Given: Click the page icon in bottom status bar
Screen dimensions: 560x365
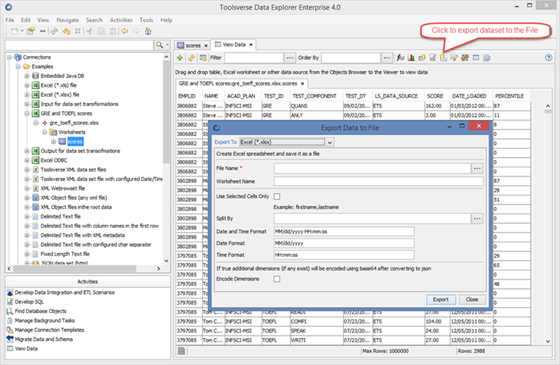Looking at the screenshot, I should coord(181,351).
